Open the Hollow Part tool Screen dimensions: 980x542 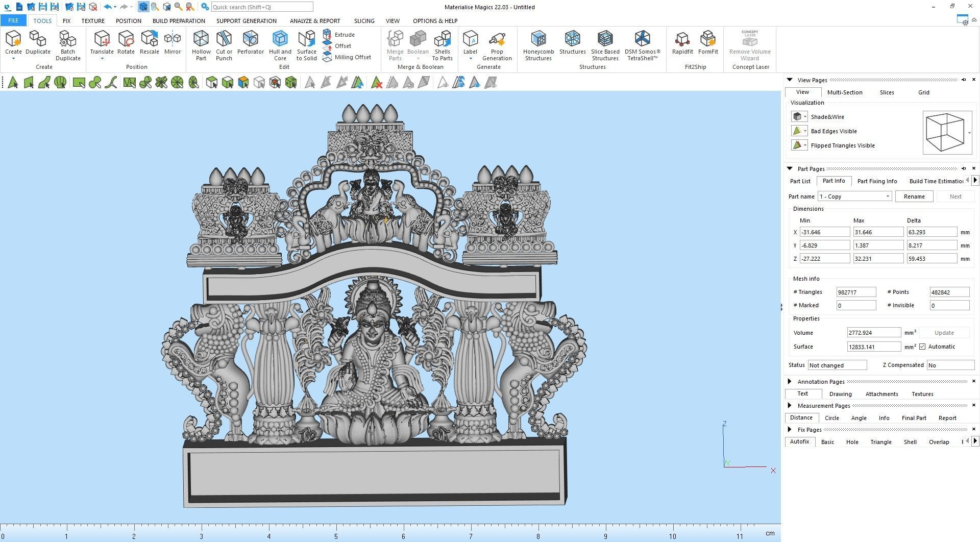coord(201,45)
